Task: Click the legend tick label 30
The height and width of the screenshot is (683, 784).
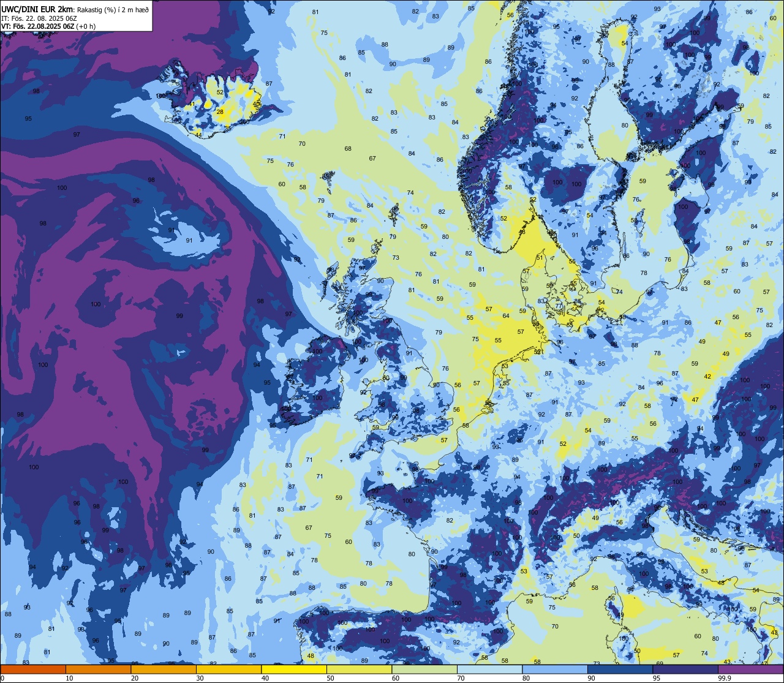Action: pyautogui.click(x=200, y=678)
